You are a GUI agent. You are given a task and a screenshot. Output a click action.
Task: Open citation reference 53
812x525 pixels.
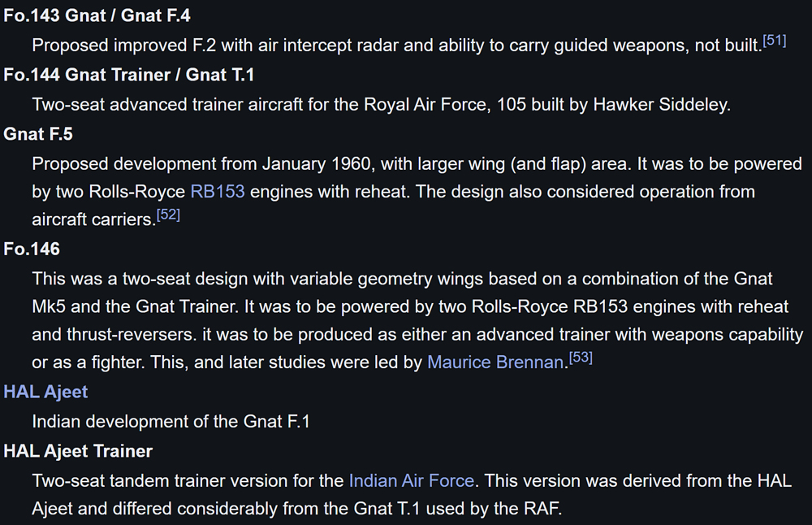pyautogui.click(x=581, y=357)
